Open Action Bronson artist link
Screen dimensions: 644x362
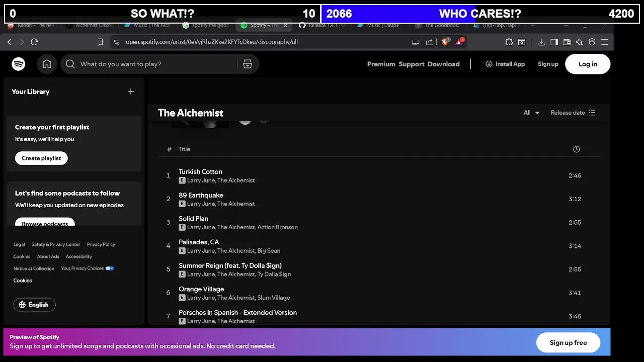click(x=278, y=227)
